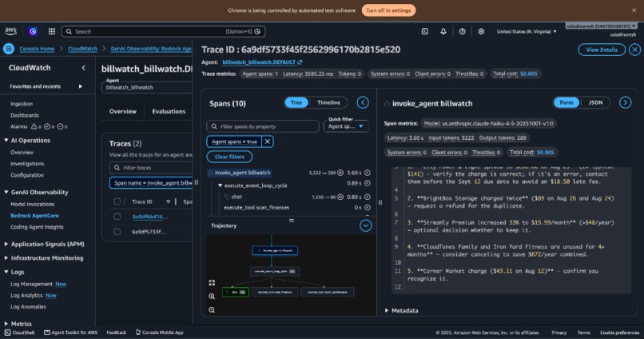Open Agent Toolkit for AWS in footer
The image size is (644, 339).
70,333
